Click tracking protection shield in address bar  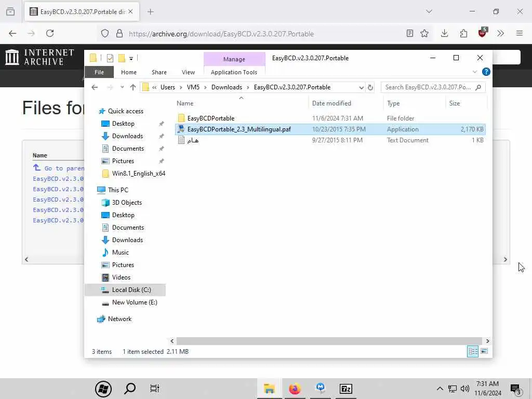coord(105,33)
